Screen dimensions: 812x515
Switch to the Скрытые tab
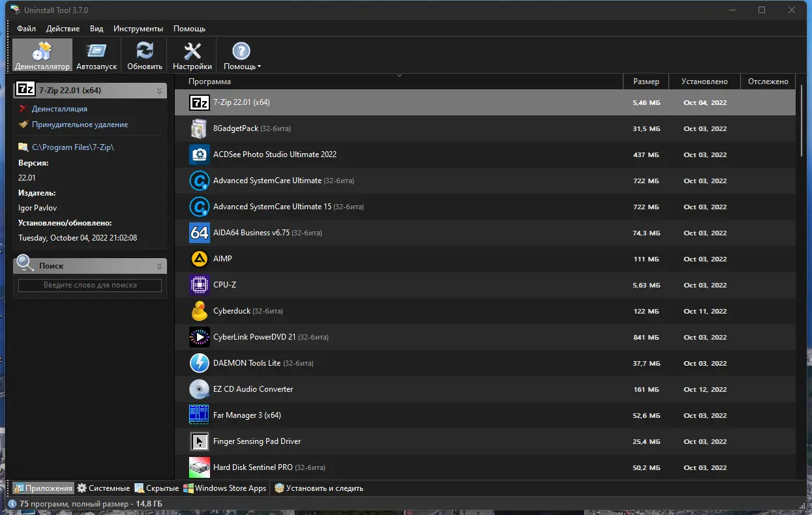click(157, 488)
